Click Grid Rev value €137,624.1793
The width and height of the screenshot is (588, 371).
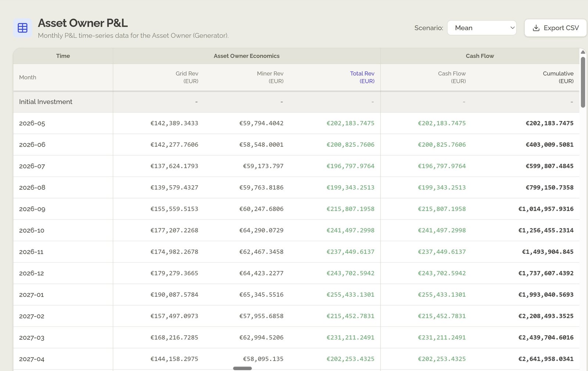coord(174,166)
